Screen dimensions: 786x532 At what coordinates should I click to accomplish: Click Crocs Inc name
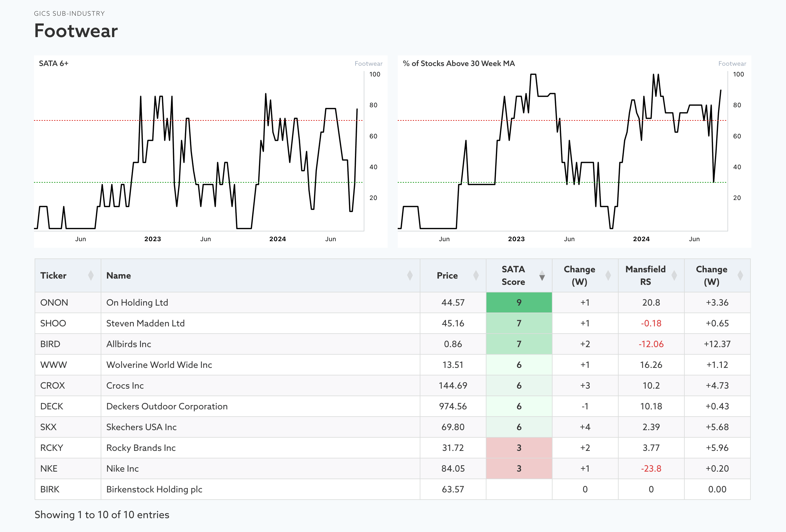pyautogui.click(x=125, y=385)
